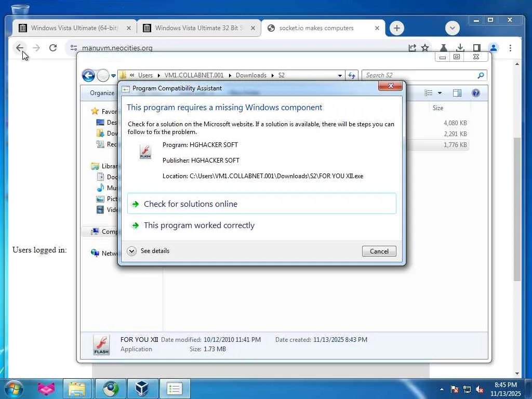The height and width of the screenshot is (399, 532).
Task: Open the browser taskbar icon
Action: (111, 389)
